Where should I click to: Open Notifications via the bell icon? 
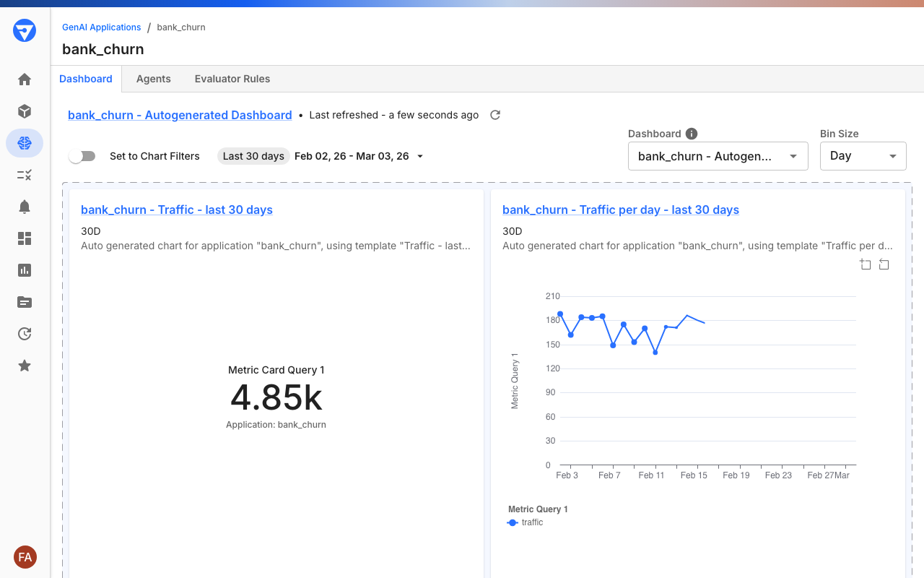(24, 207)
